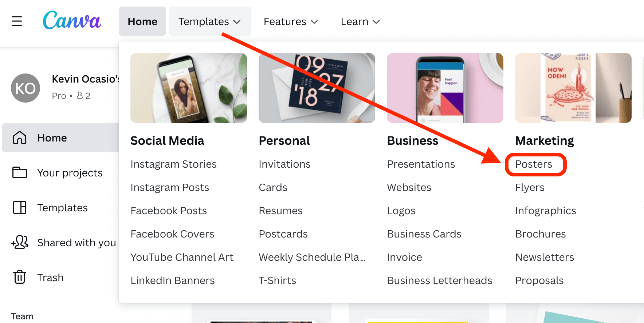Image resolution: width=644 pixels, height=323 pixels.
Task: Expand the Templates dropdown in top navigation
Action: (x=210, y=21)
